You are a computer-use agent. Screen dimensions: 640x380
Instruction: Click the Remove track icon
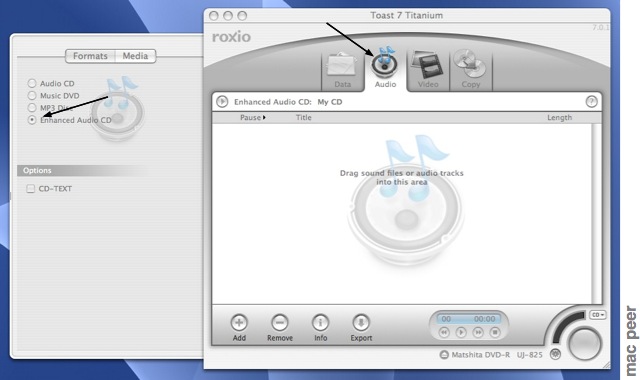(280, 322)
